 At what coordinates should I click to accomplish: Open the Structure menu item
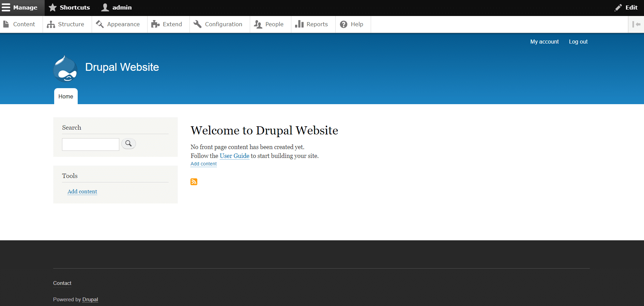tap(67, 24)
